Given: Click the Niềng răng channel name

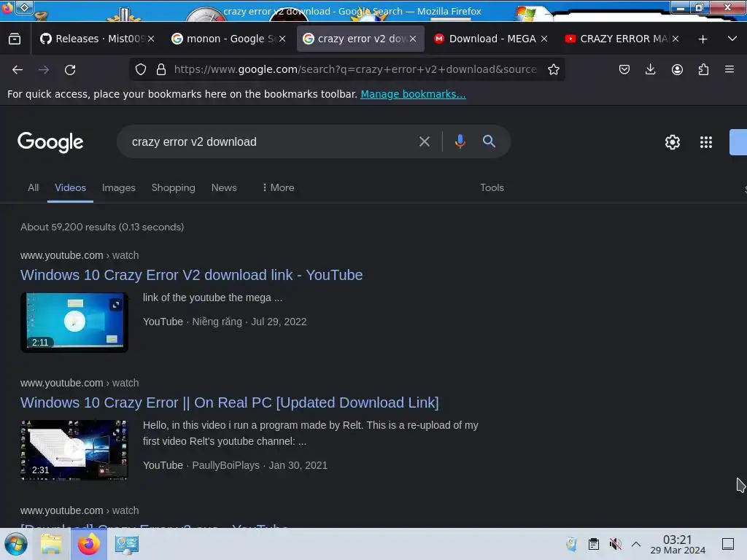Looking at the screenshot, I should (x=217, y=322).
